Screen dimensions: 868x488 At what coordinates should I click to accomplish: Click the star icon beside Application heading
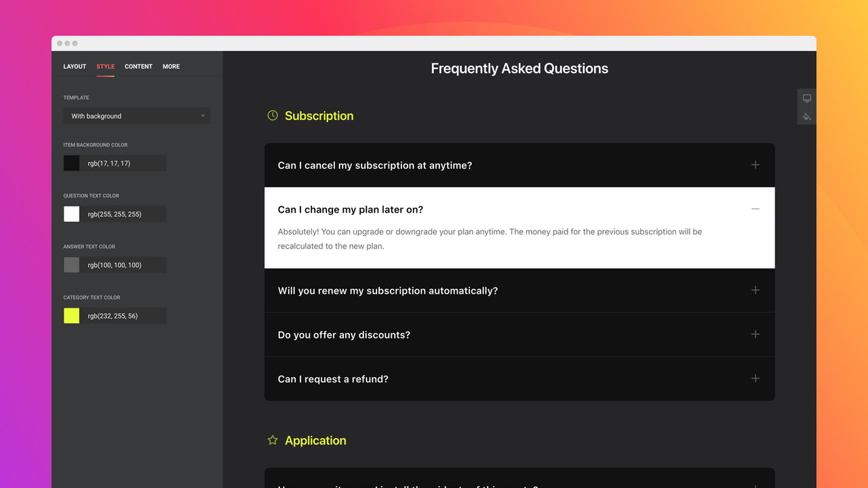point(272,440)
